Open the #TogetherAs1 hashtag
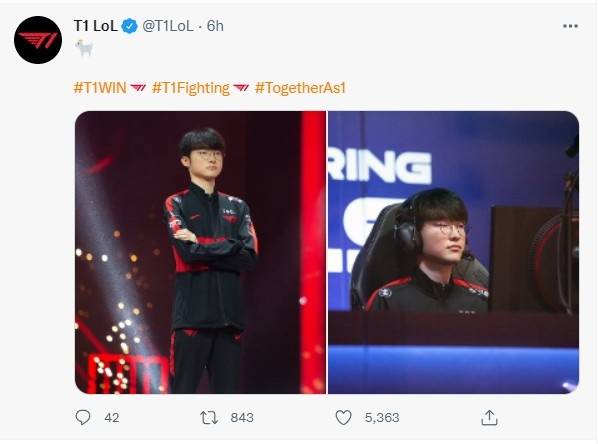 click(300, 88)
